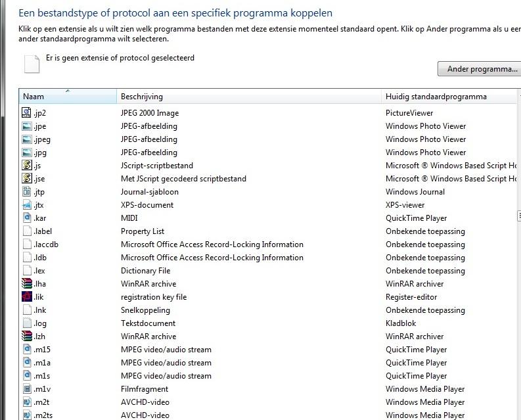Viewport: 521px width, 420px height.
Task: Click 'Journal-sjabloon' description
Action: click(x=150, y=192)
